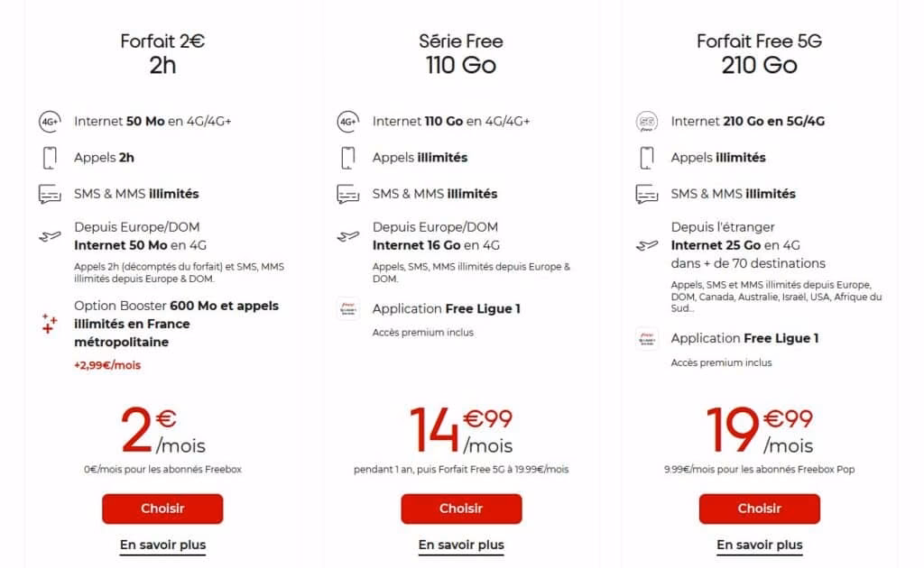Choose the Série Free 110 Go plan

pyautogui.click(x=461, y=508)
